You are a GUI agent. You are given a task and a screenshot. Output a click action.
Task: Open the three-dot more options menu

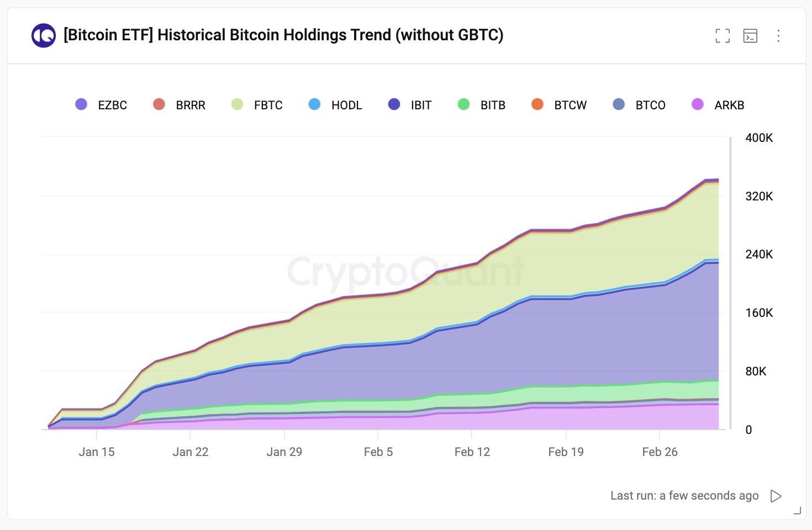pyautogui.click(x=778, y=36)
